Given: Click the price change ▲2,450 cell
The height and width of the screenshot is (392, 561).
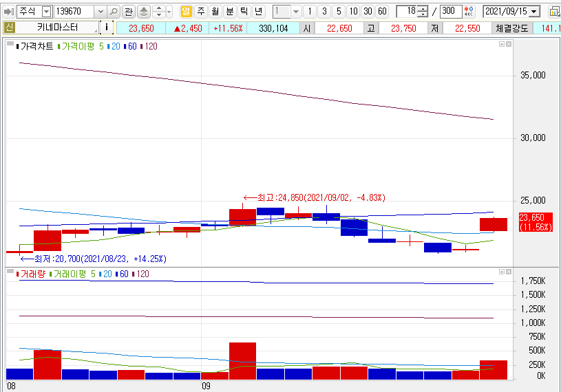Looking at the screenshot, I should (x=187, y=28).
